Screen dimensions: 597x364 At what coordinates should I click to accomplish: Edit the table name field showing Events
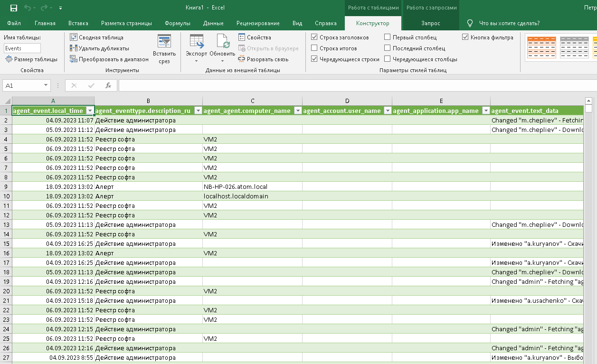pyautogui.click(x=21, y=48)
